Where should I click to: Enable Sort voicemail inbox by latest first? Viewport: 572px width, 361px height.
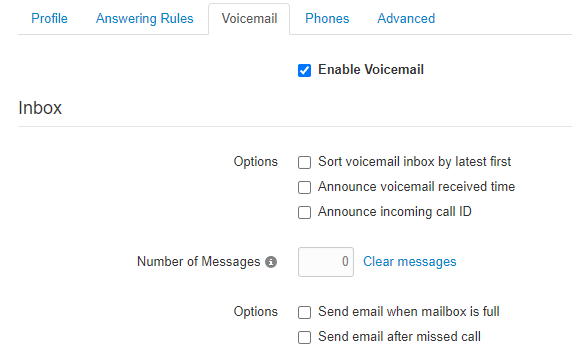pyautogui.click(x=304, y=162)
